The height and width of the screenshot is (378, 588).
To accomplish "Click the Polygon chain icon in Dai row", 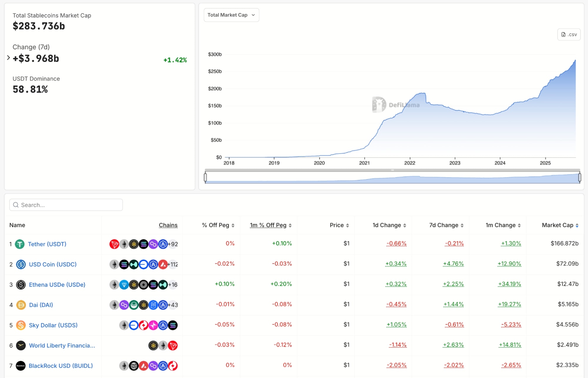I will (x=124, y=305).
